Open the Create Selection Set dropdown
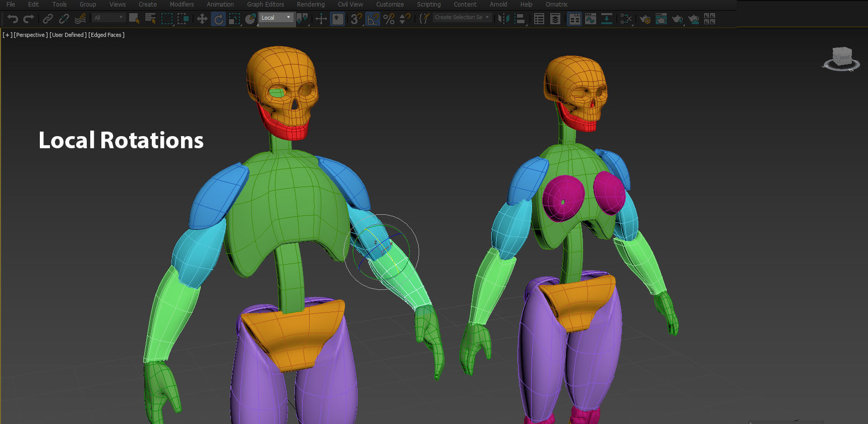 tap(462, 17)
